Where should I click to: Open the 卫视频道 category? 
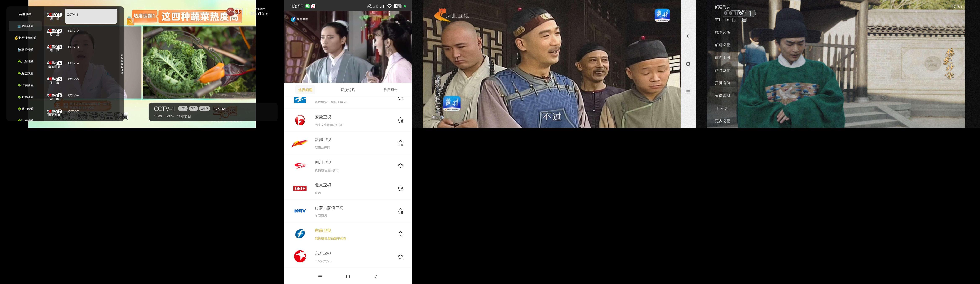pyautogui.click(x=25, y=50)
